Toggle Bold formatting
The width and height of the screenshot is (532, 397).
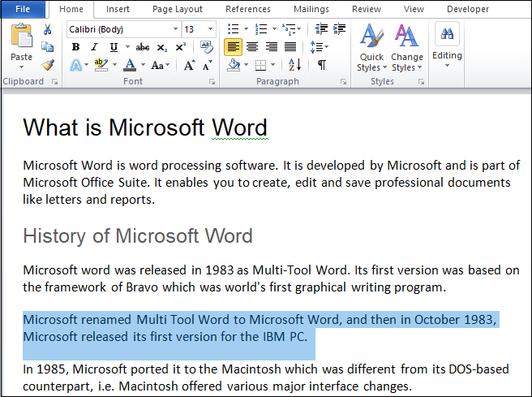point(76,47)
